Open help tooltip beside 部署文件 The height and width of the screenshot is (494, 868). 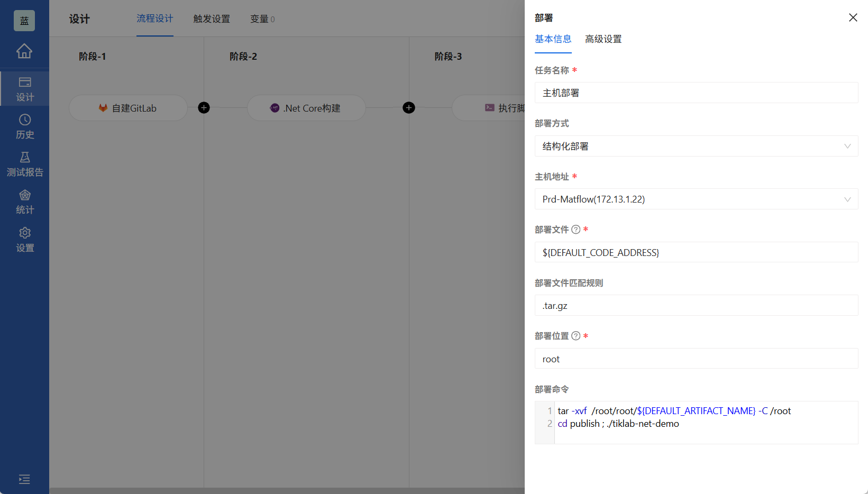point(575,229)
